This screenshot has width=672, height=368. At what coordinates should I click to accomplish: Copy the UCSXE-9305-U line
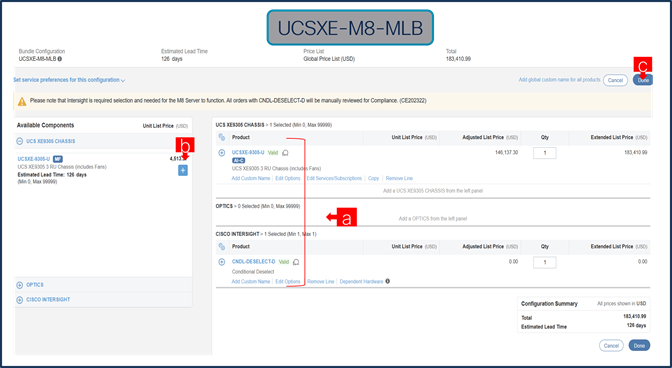(x=374, y=178)
